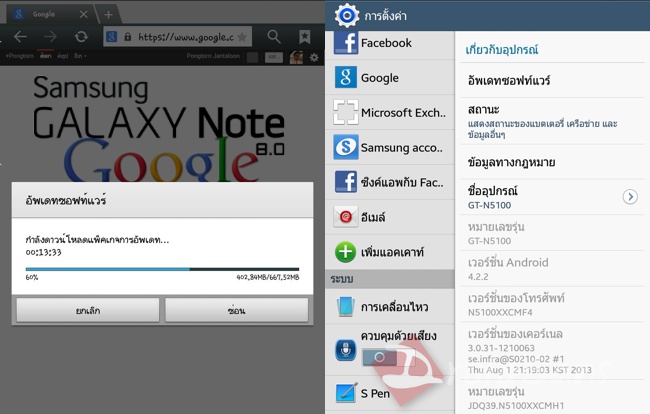Click the เวอร์ชั่น Android 4.2.2 row
650x414 pixels.
[x=552, y=269]
